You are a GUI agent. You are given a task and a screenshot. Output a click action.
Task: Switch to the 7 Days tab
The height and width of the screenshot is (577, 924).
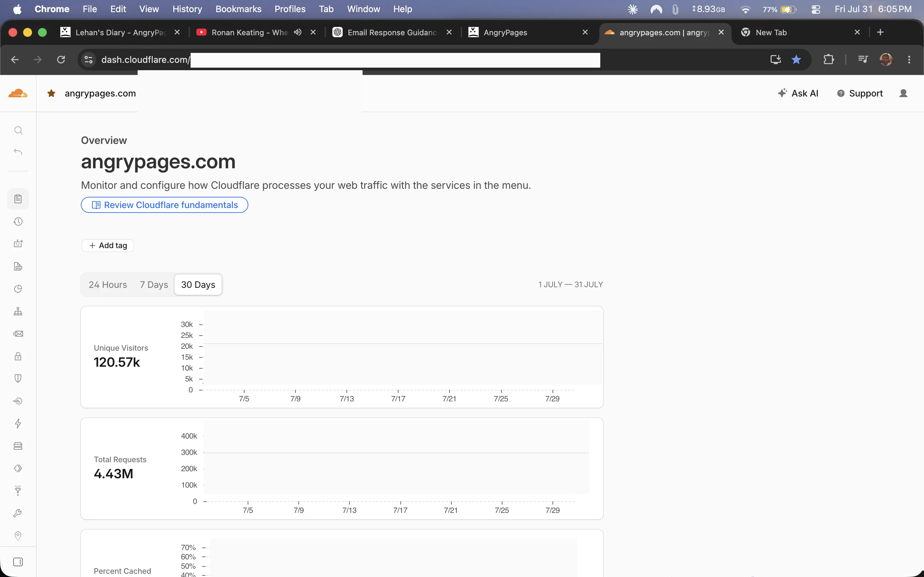[154, 285]
